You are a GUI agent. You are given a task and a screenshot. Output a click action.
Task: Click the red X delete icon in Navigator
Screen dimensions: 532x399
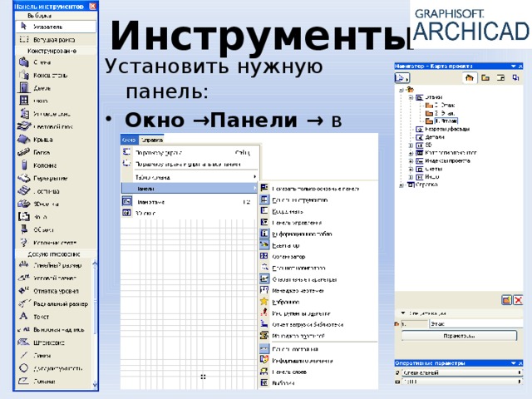coord(518,300)
